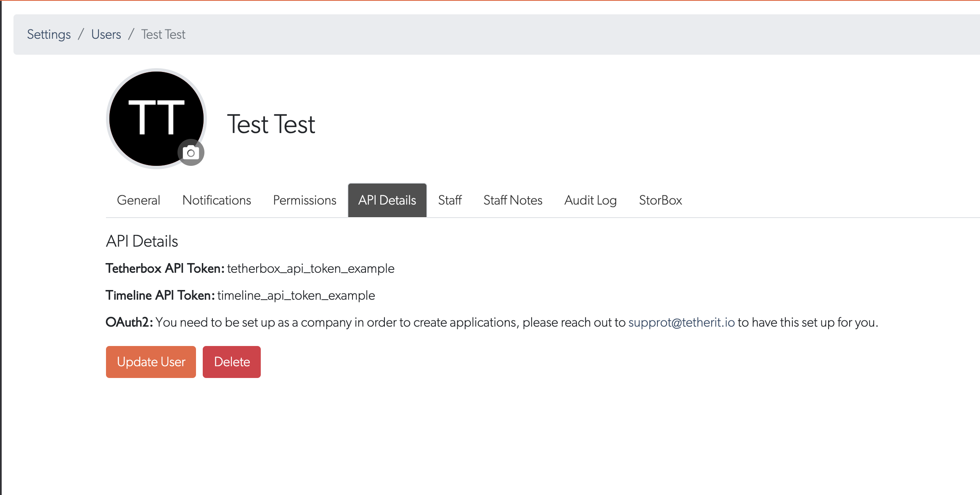Select the Timeline API Token value
Screen dimensions: 980x495
coord(296,295)
